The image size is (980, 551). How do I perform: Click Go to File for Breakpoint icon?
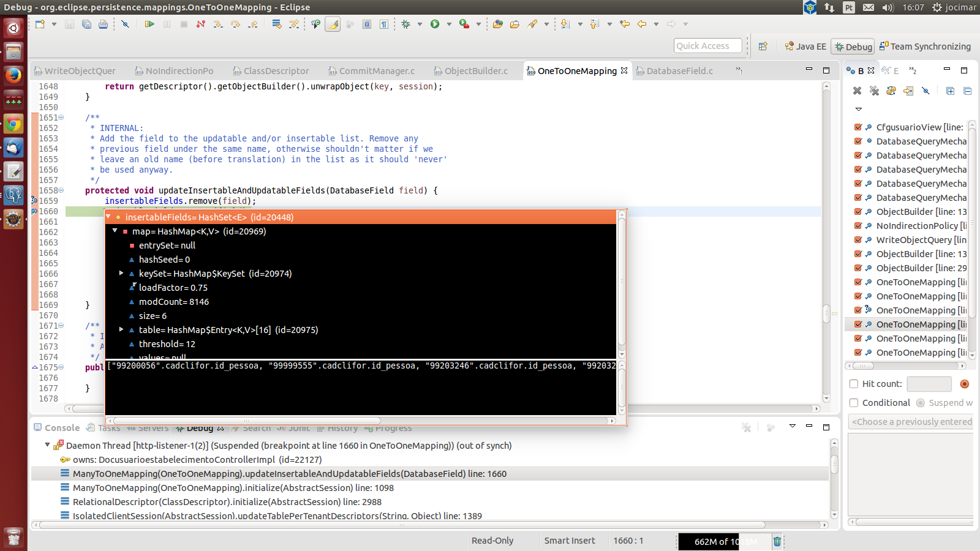tap(908, 91)
